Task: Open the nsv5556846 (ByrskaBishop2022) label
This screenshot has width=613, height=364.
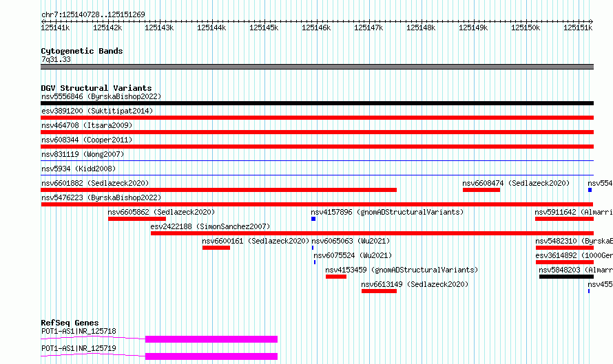Action: pos(101,96)
